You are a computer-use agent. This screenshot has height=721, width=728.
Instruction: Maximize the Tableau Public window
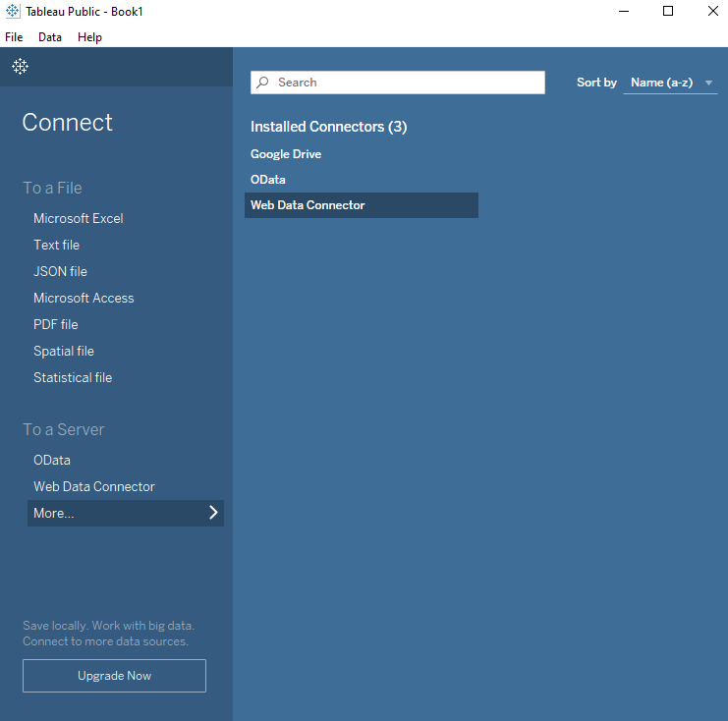(668, 12)
